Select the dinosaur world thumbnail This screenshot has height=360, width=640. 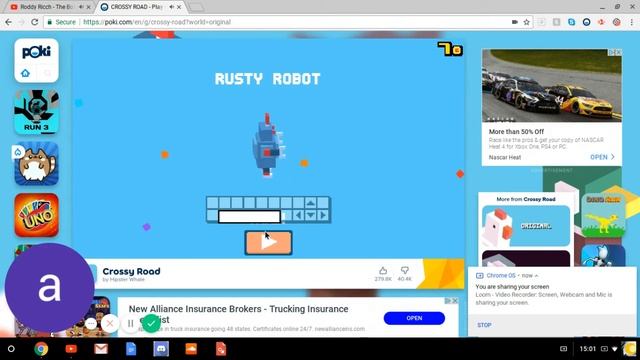click(603, 215)
